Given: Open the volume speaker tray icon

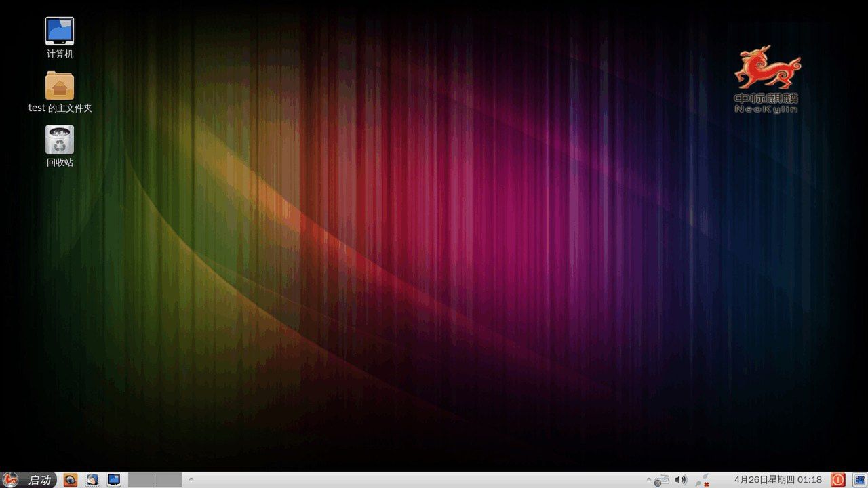Looking at the screenshot, I should (681, 480).
